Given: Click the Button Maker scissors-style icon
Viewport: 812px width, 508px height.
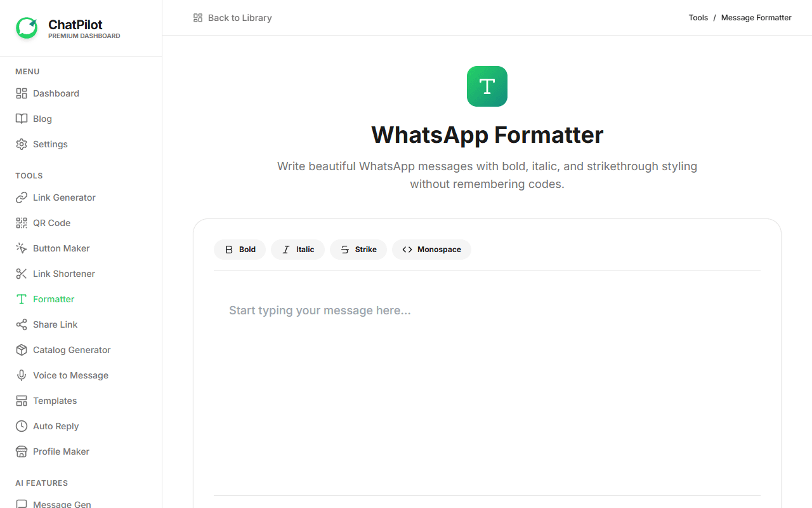Looking at the screenshot, I should pyautogui.click(x=22, y=248).
